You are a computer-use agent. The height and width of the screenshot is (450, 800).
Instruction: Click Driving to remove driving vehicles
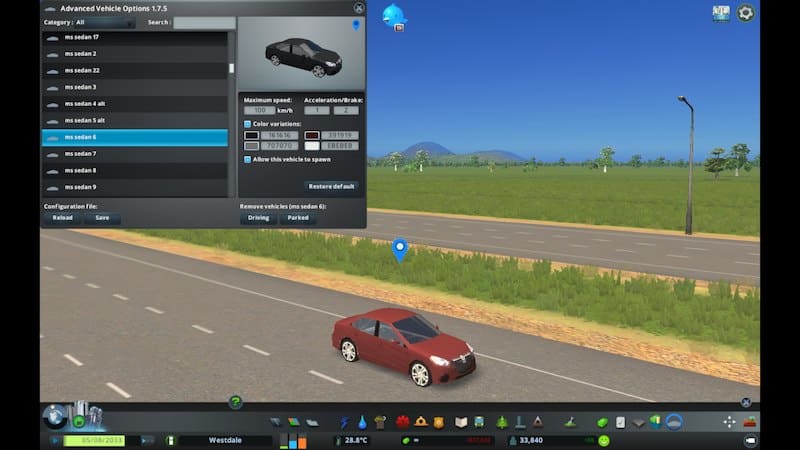coord(259,218)
